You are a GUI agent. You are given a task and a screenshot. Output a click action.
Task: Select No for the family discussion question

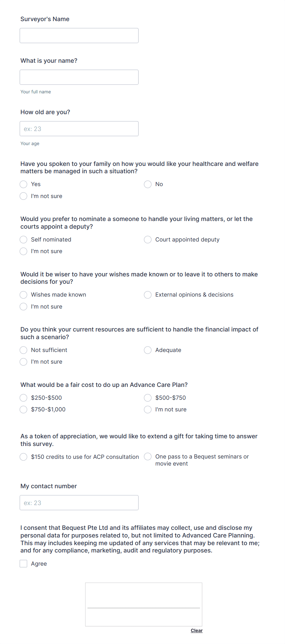[148, 184]
